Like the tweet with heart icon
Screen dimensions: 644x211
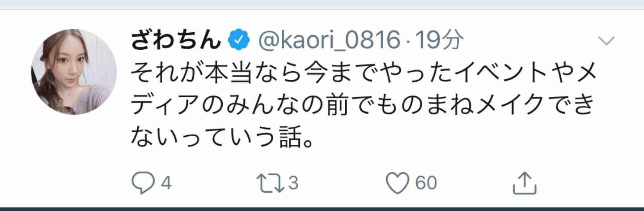[397, 184]
